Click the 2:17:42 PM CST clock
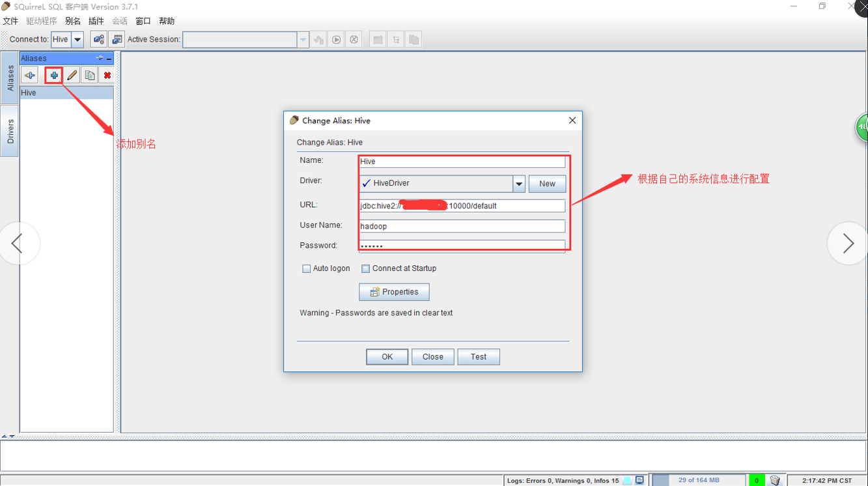Viewport: 868px width, 486px height. pos(827,481)
